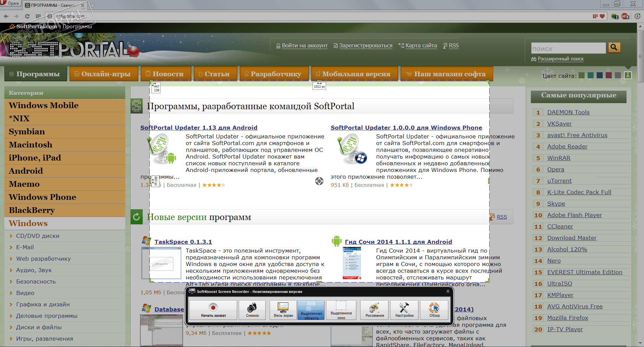Choose the crimson site color
Viewport: 644px width, 347px height.
609,76
